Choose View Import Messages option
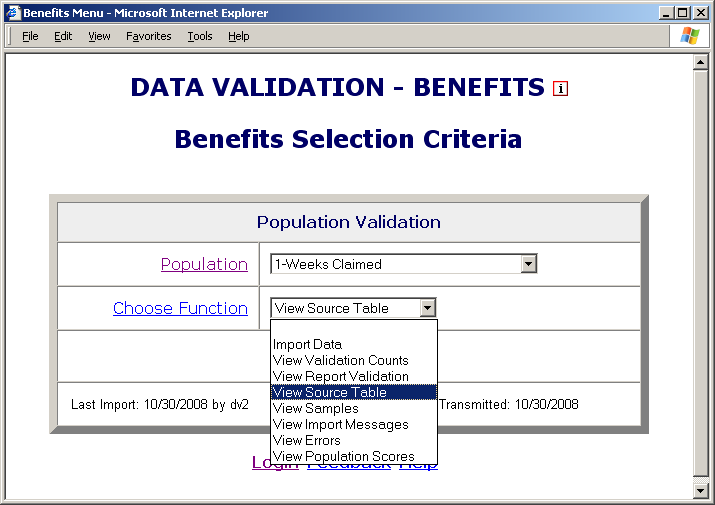The width and height of the screenshot is (715, 505). point(354,424)
